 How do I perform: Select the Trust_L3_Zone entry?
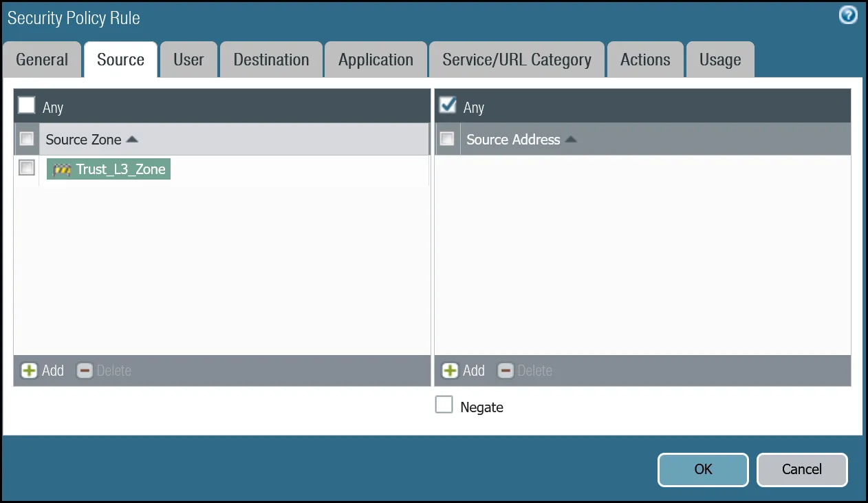[120, 170]
